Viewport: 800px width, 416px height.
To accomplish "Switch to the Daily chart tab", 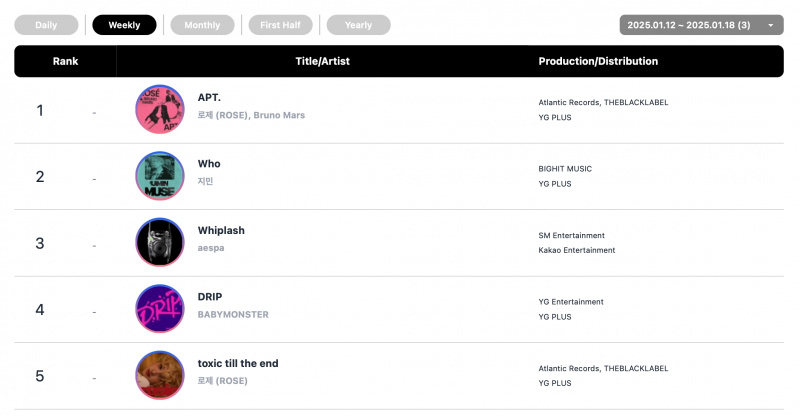I will 46,25.
